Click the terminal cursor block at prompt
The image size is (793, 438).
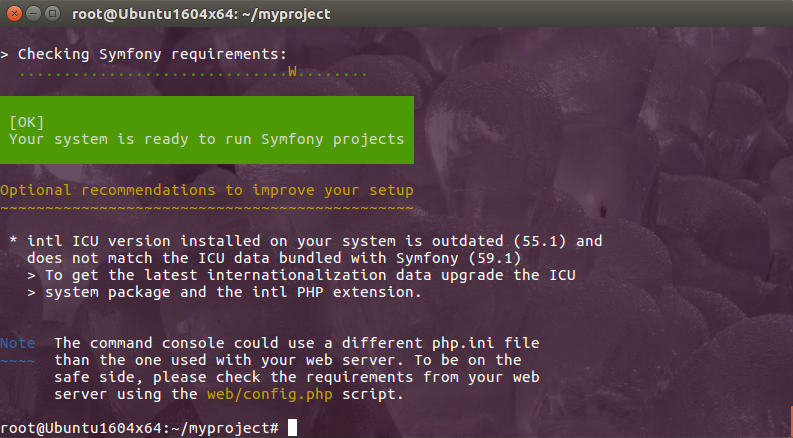pyautogui.click(x=292, y=428)
